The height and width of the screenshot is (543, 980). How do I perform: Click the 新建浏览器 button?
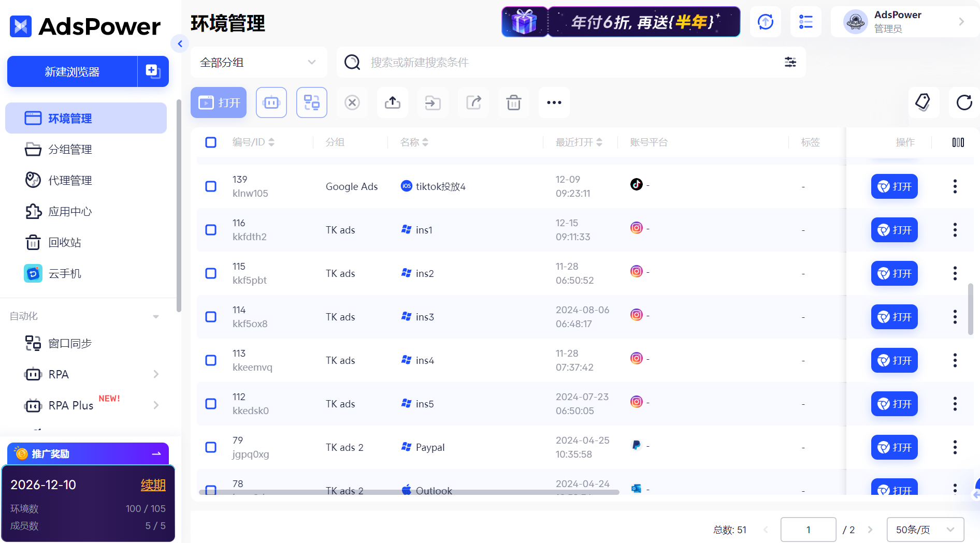tap(72, 71)
